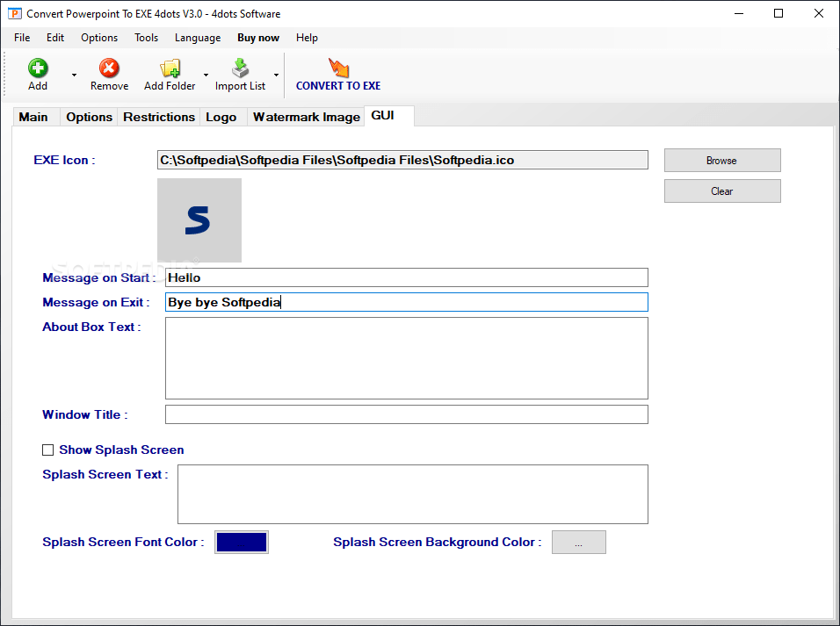Minimize the application window
This screenshot has height=626, width=840.
[739, 13]
